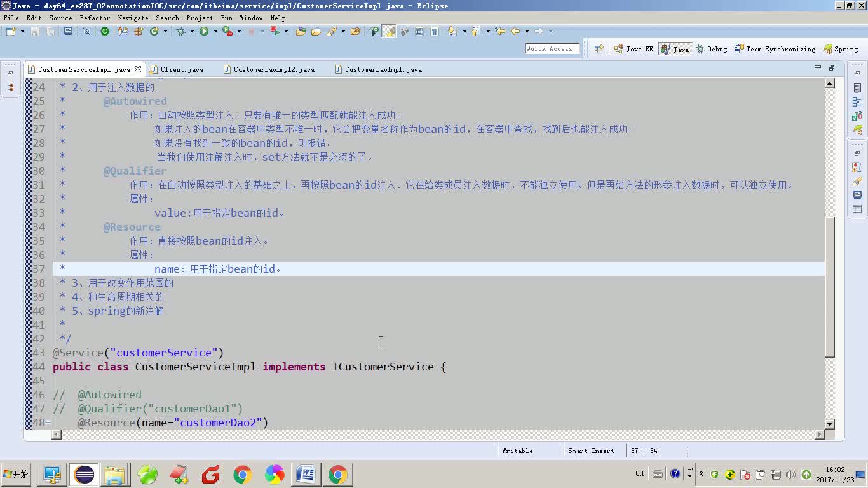Click the New Java Class green C icon
This screenshot has height=488, width=868.
coord(154,31)
